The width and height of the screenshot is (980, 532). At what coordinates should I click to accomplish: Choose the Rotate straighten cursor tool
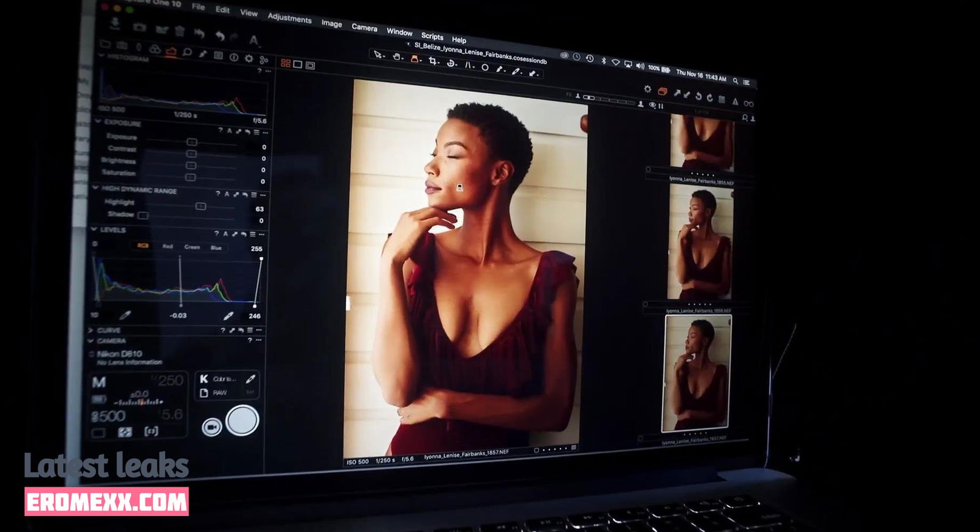pos(451,62)
